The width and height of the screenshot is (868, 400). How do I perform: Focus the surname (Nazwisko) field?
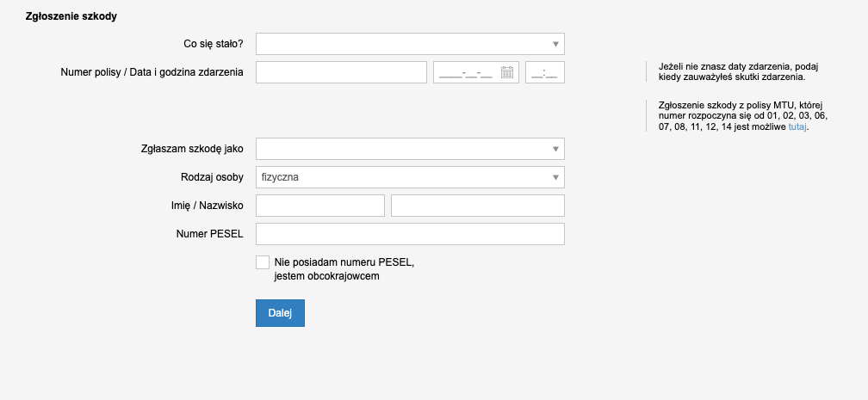tap(478, 206)
